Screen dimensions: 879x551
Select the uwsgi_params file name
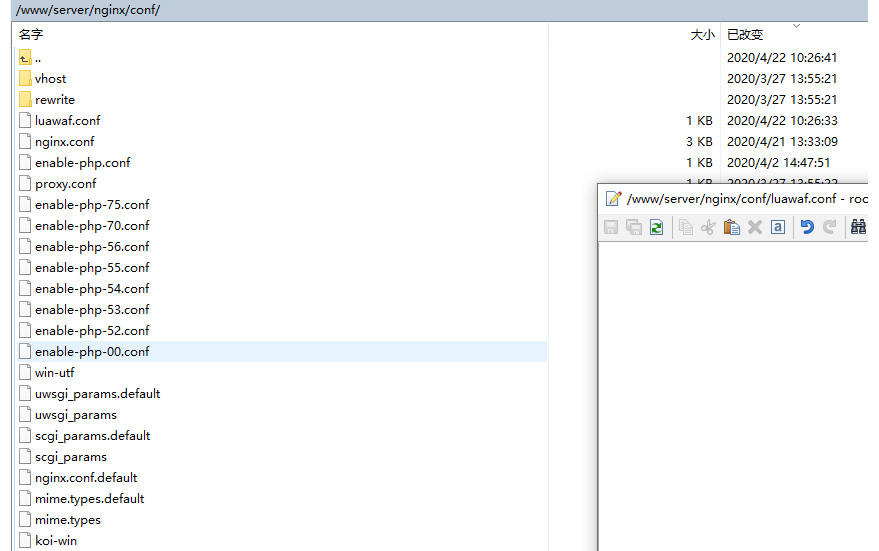click(76, 415)
